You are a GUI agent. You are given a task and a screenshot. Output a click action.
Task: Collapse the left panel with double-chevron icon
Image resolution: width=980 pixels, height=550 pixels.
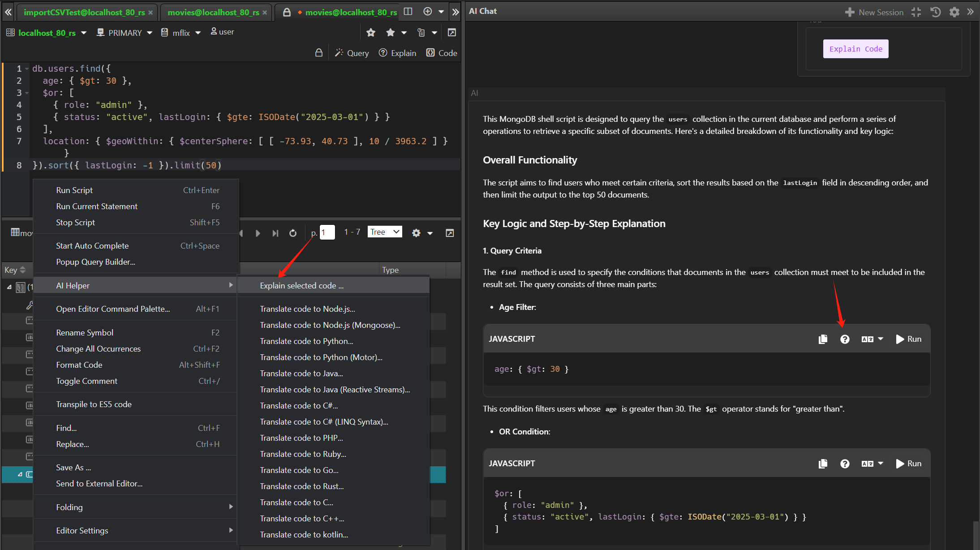point(8,12)
